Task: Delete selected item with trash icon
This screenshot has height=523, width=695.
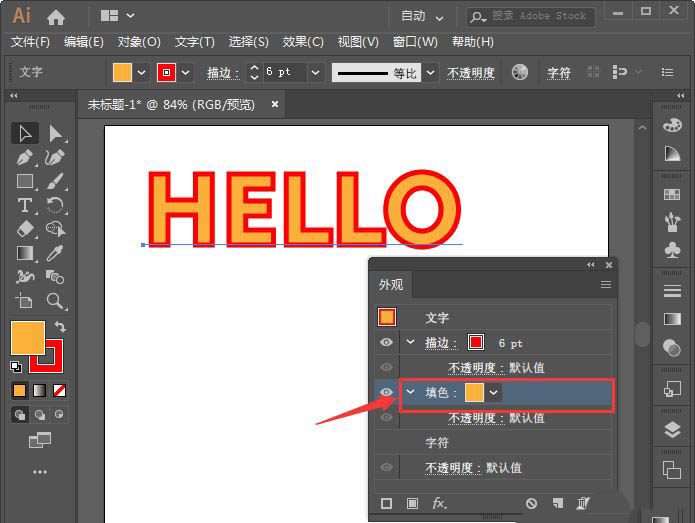Action: click(x=584, y=504)
